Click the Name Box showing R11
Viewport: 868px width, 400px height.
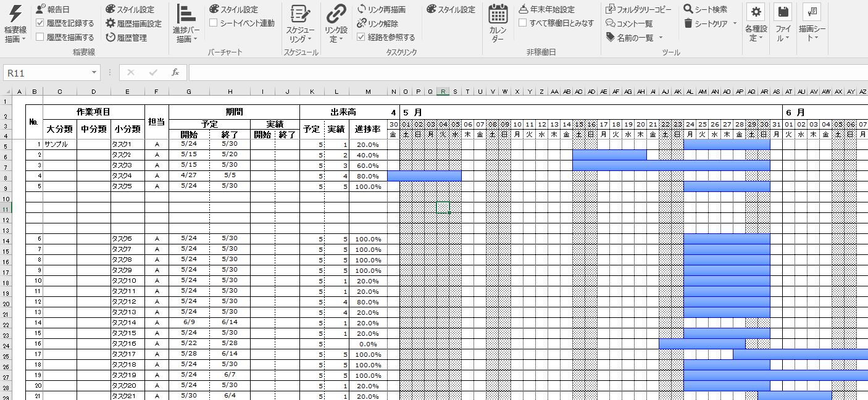click(x=47, y=73)
